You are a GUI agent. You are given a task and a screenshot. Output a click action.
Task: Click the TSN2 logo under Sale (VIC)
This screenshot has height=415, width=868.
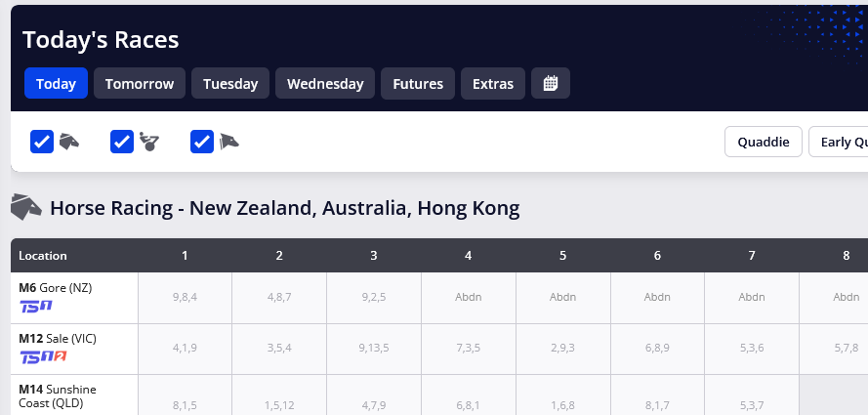pyautogui.click(x=43, y=357)
